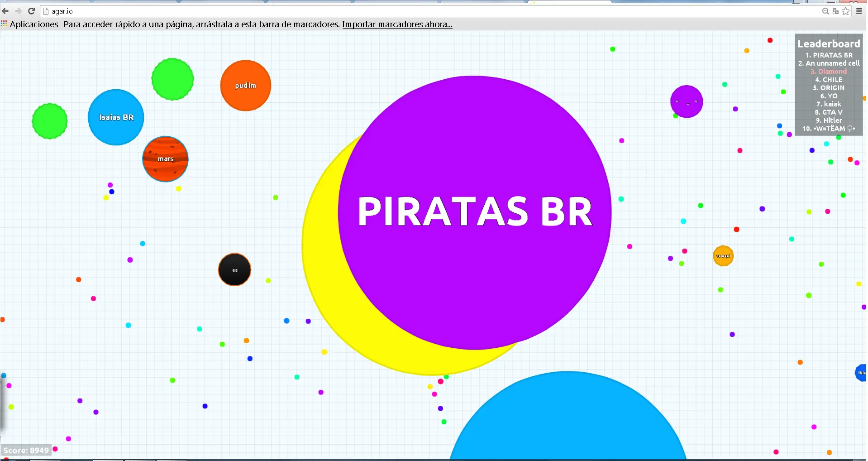Click leaderboard entry 1. PIRATAS BR
Viewport: 868px width, 461px height.
pos(829,55)
